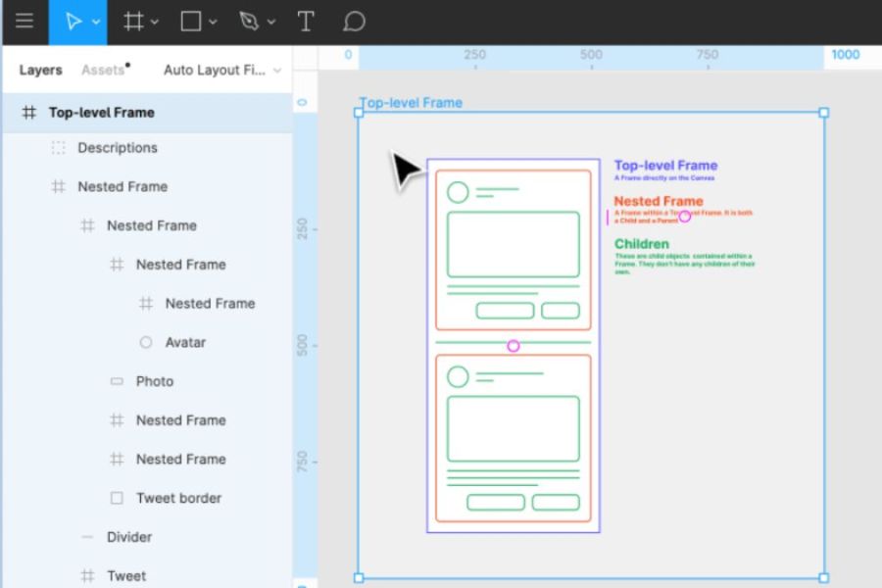Screen dimensions: 882x588
Task: Select the Move tool arrow
Action: 73,22
